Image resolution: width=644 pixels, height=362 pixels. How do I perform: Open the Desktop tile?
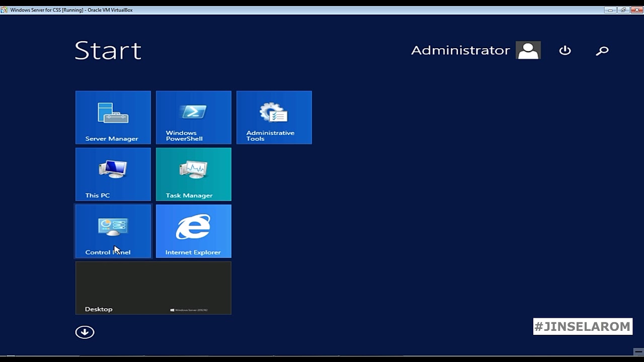pos(153,288)
